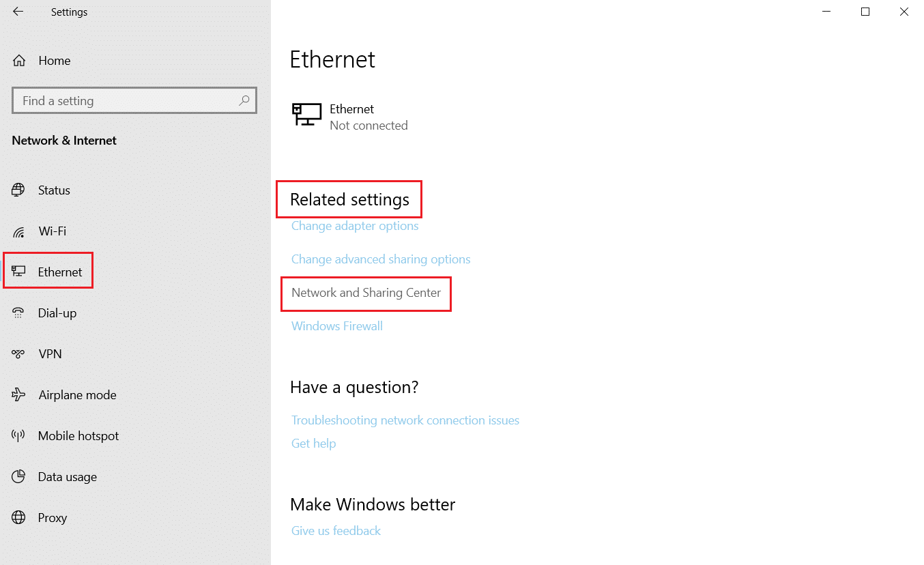
Task: Open Change adapter options link
Action: click(355, 226)
